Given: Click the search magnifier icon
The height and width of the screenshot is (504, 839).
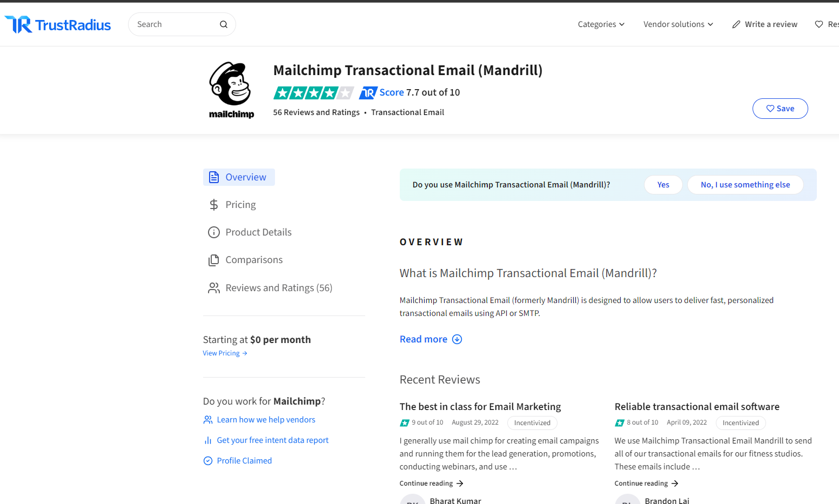Looking at the screenshot, I should (223, 24).
